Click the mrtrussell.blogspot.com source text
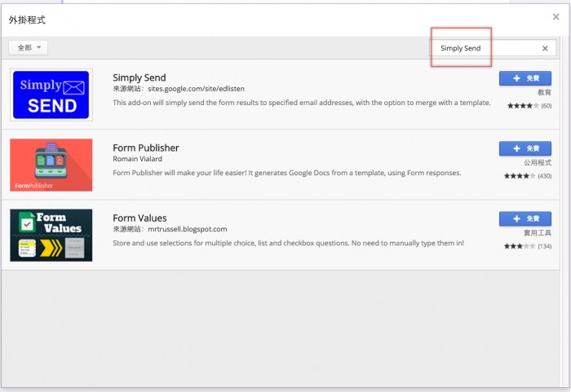 tap(188, 229)
